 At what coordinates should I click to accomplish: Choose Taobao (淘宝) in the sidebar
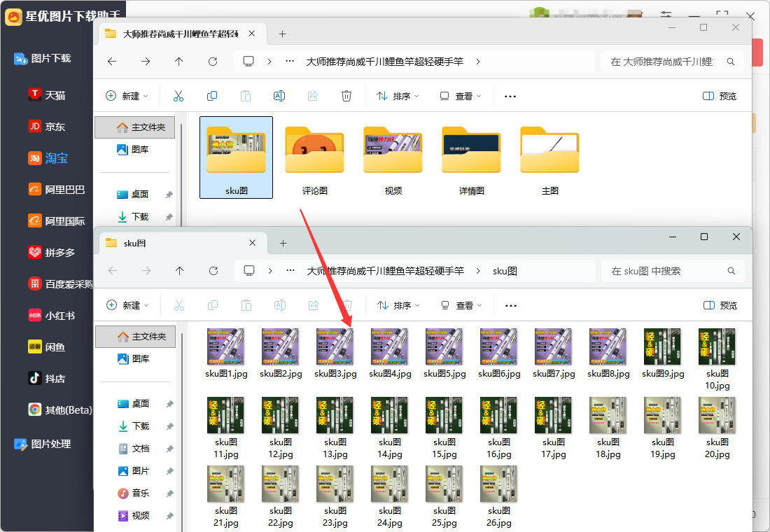point(48,158)
